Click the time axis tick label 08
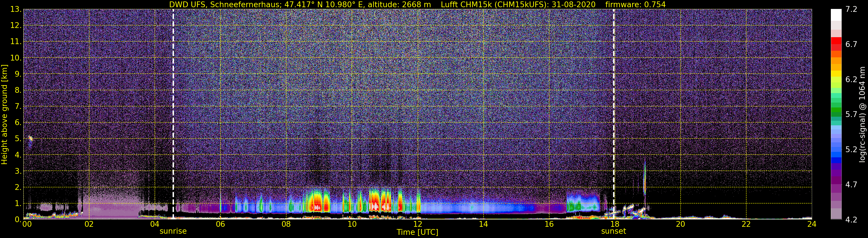Screen dimensions: 868x238 [x=286, y=224]
